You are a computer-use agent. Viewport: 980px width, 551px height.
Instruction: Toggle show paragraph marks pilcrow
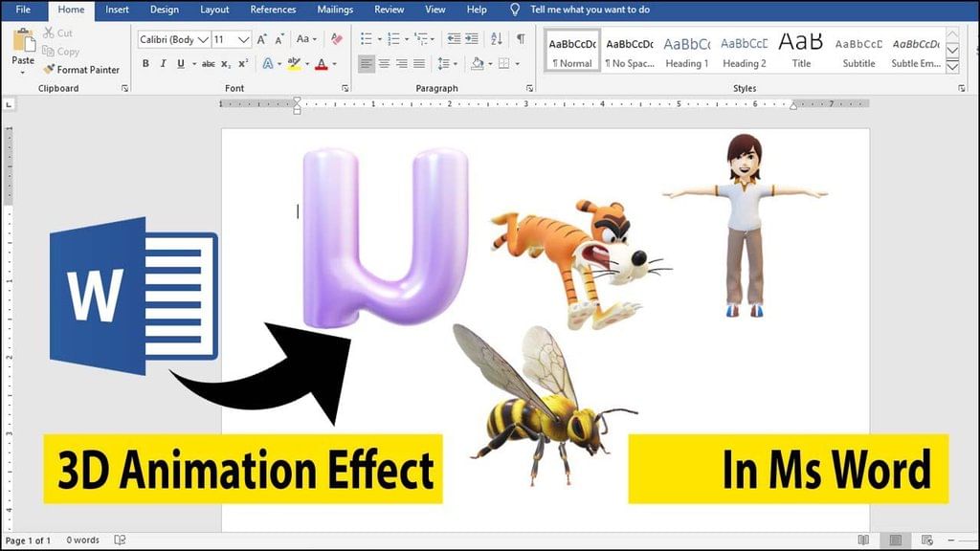click(520, 39)
